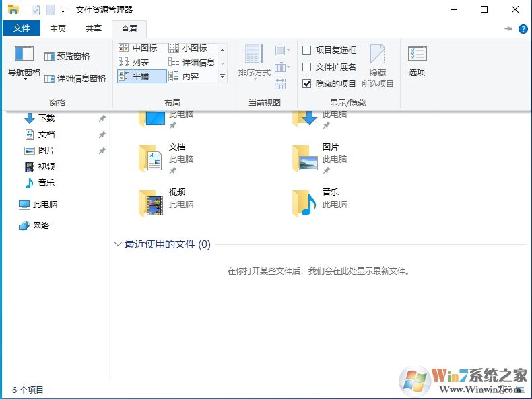Viewport: 532px width, 399px height.
Task: Unpin 文档 using sidebar pin icon
Action: pos(102,135)
